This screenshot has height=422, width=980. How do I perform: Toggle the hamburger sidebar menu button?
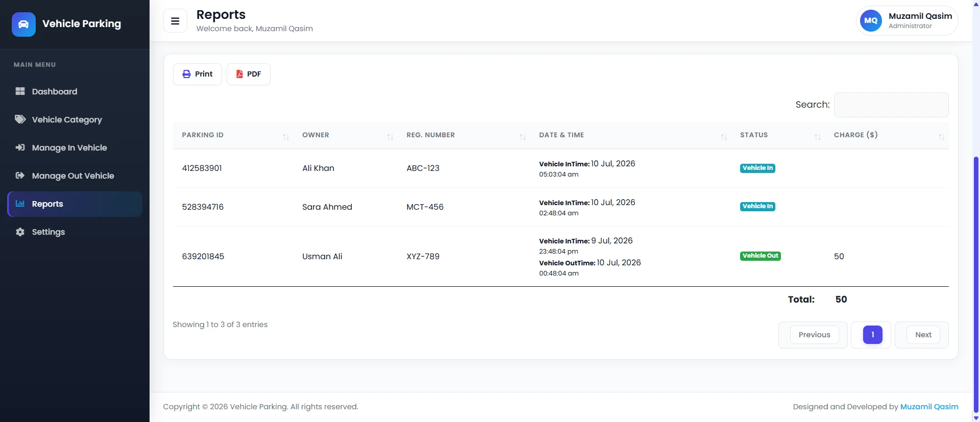pos(175,21)
